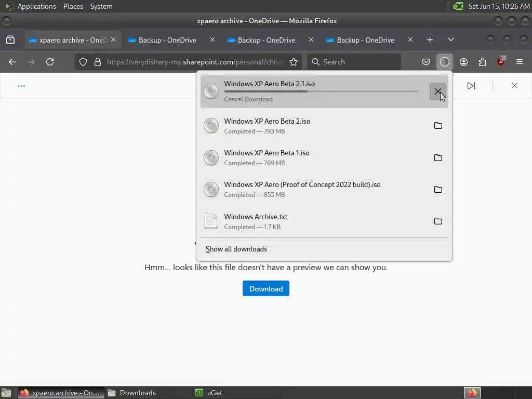532x399 pixels.
Task: Open containing folder for Windows Archive.txt
Action: [x=438, y=221]
